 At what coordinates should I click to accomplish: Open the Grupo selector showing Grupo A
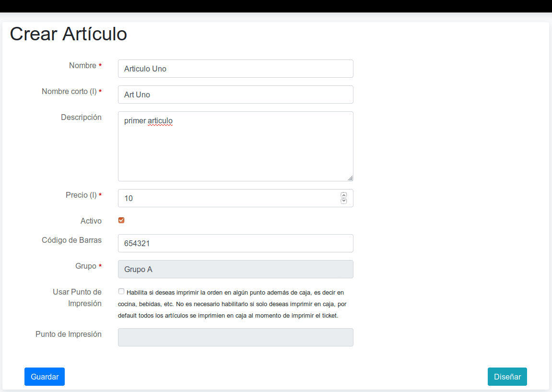235,269
